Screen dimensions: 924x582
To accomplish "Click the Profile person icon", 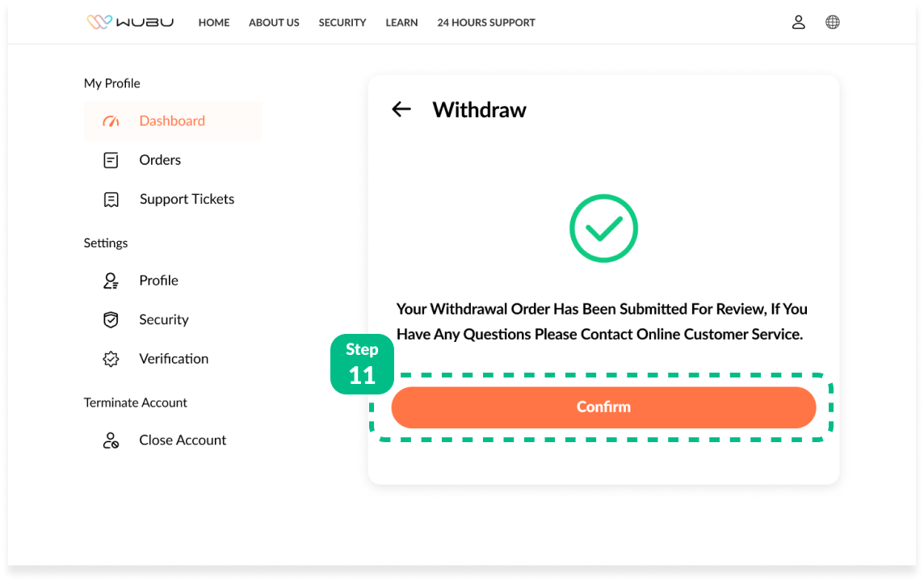I will (x=111, y=280).
